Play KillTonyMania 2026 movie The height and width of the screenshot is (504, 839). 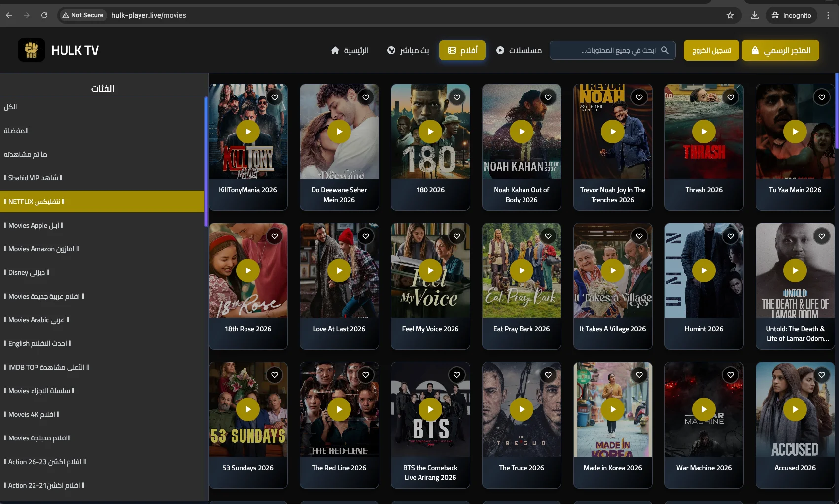point(248,132)
